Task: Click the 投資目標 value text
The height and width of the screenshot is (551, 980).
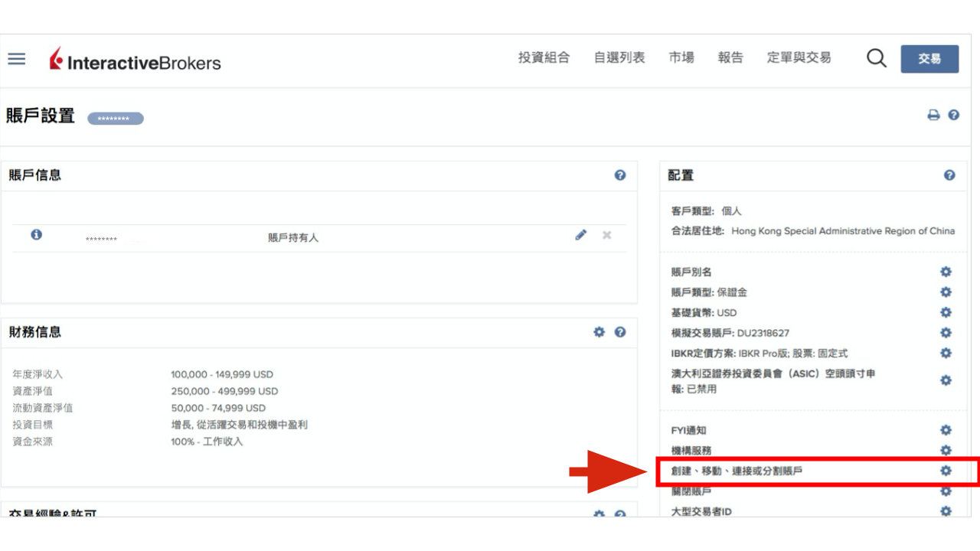Action: [x=239, y=425]
